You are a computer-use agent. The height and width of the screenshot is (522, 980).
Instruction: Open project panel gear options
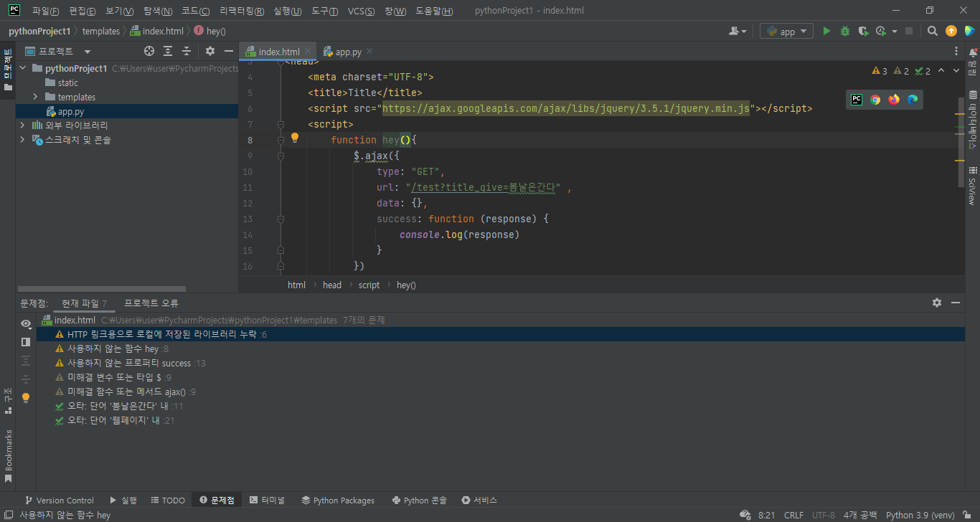pos(210,51)
